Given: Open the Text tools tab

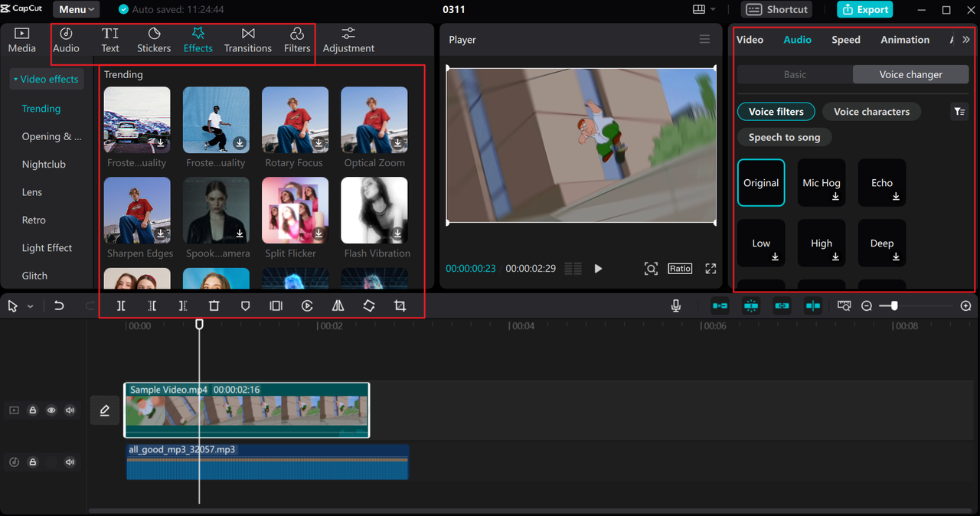Looking at the screenshot, I should pyautogui.click(x=110, y=41).
